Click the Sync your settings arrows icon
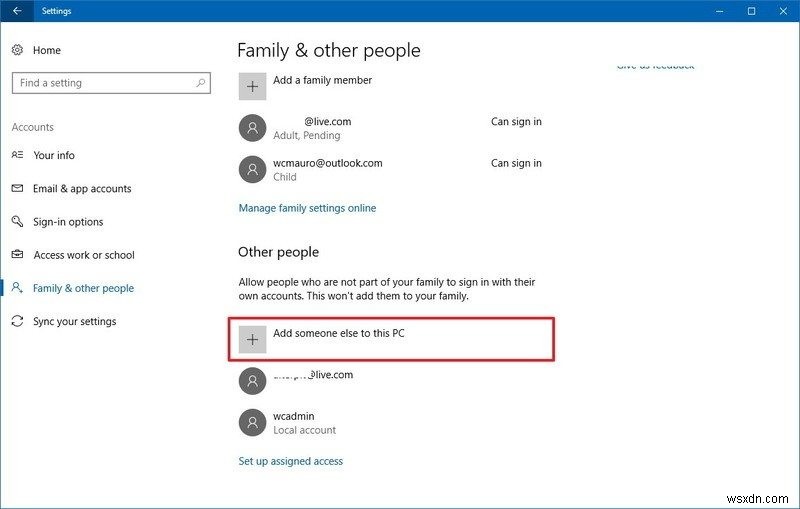 [17, 321]
